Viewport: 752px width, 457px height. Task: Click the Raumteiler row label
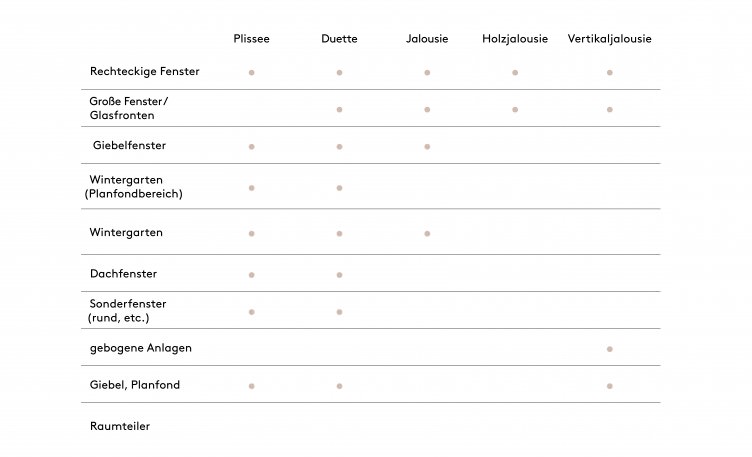pyautogui.click(x=119, y=426)
